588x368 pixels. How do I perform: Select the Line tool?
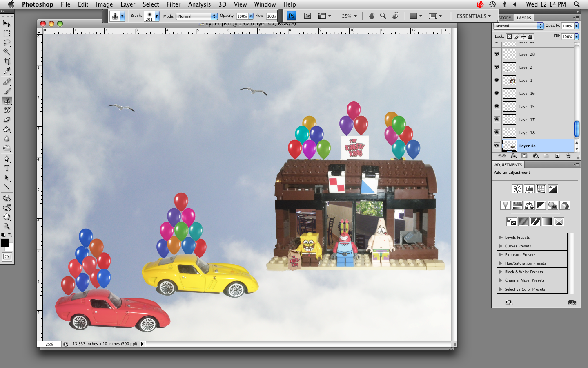(x=7, y=187)
